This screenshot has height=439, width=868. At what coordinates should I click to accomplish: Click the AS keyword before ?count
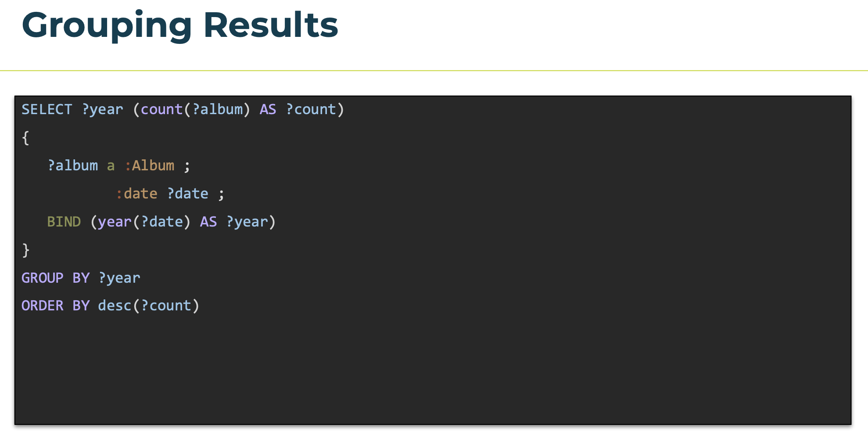tap(268, 109)
